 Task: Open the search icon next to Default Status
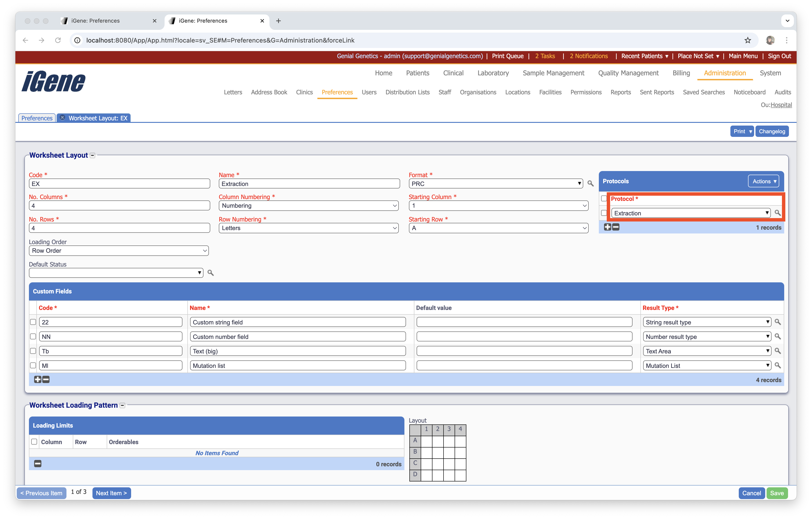click(x=210, y=273)
